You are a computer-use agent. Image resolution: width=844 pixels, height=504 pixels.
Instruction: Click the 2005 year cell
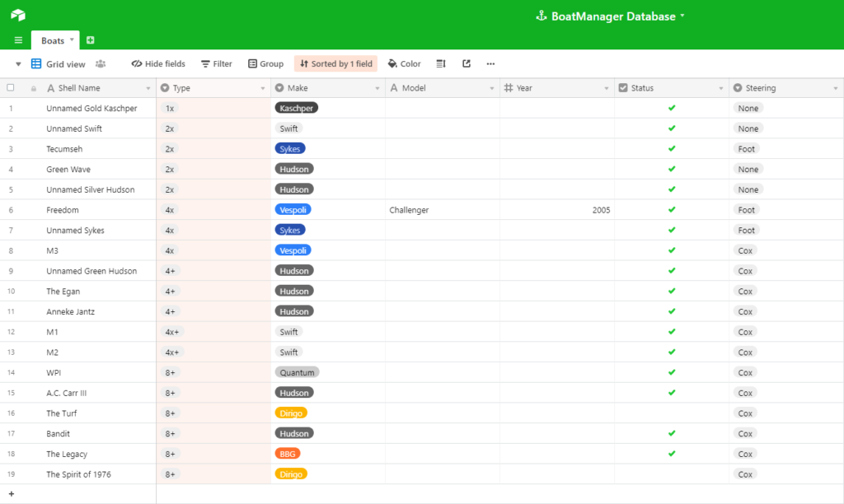click(x=557, y=210)
